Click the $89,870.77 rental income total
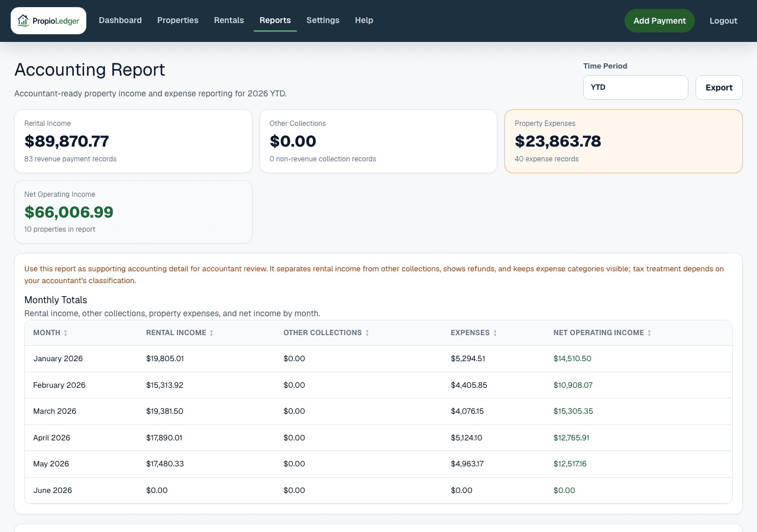The width and height of the screenshot is (757, 532). tap(67, 141)
